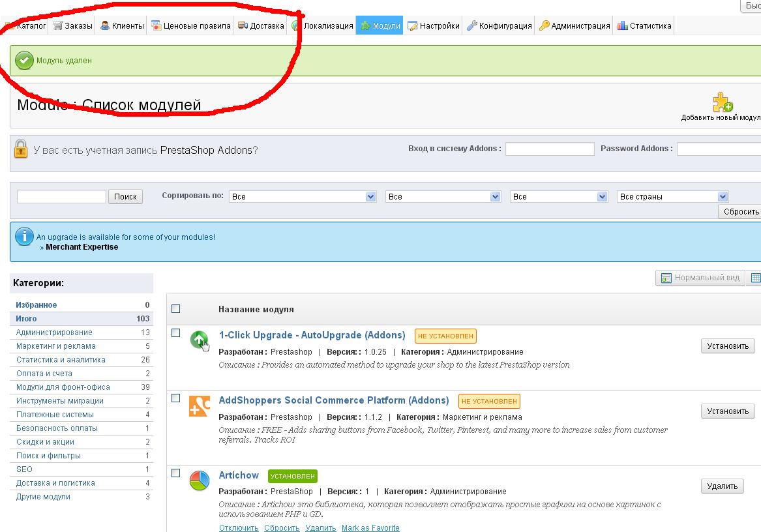
Task: Install the 1-Click Upgrade module
Action: point(728,346)
